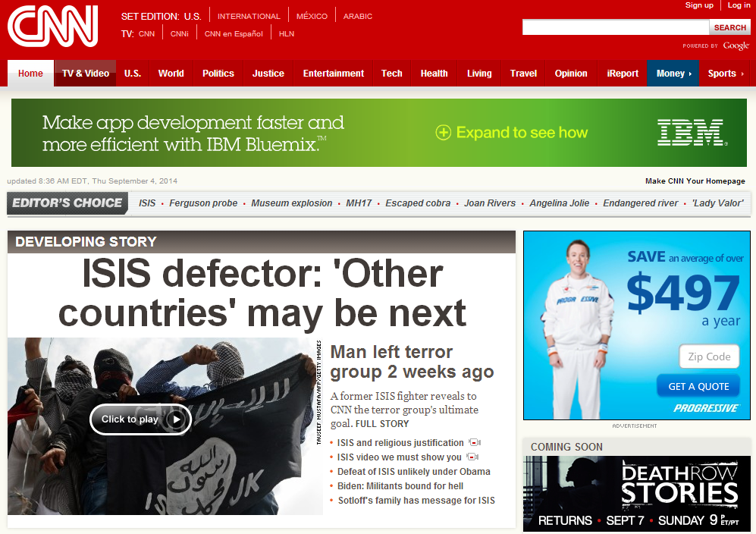Open CNN en Español link
The width and height of the screenshot is (756, 534).
(234, 34)
